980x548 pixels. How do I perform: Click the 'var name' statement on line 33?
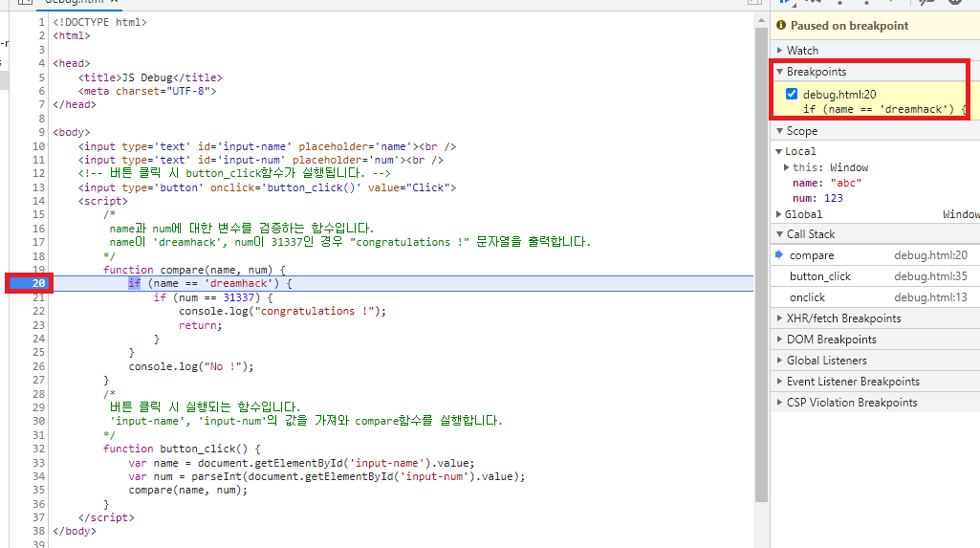[x=302, y=463]
